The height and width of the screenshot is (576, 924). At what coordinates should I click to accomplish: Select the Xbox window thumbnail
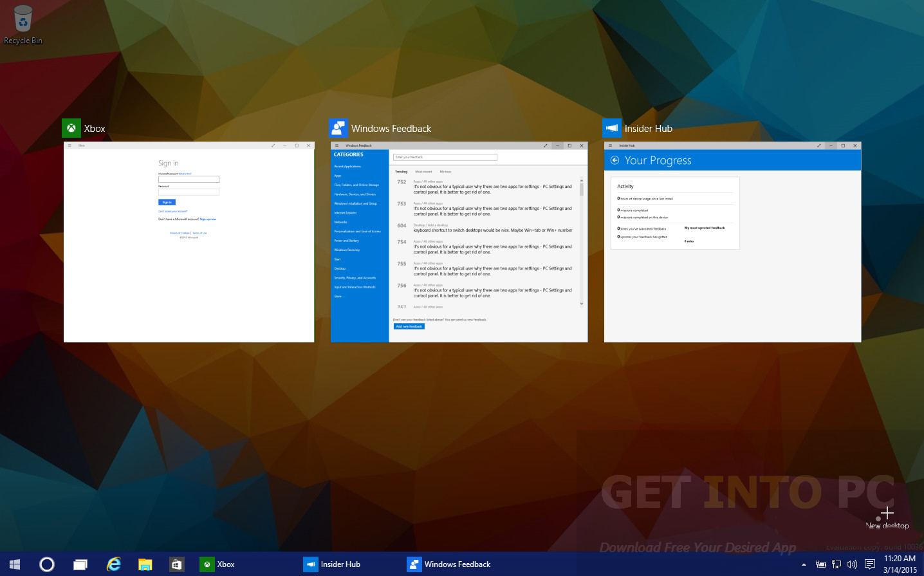pyautogui.click(x=189, y=242)
